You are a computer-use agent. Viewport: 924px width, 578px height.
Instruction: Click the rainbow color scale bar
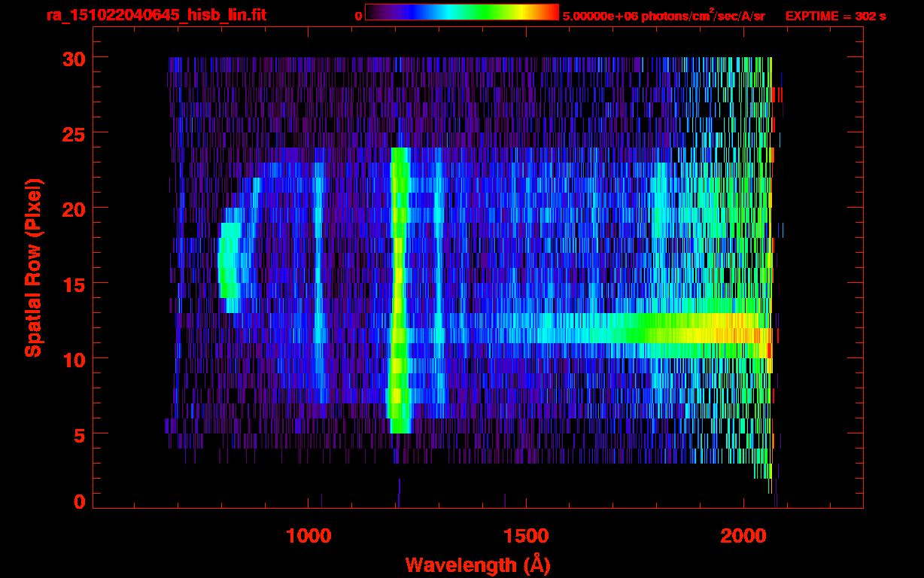(x=462, y=12)
